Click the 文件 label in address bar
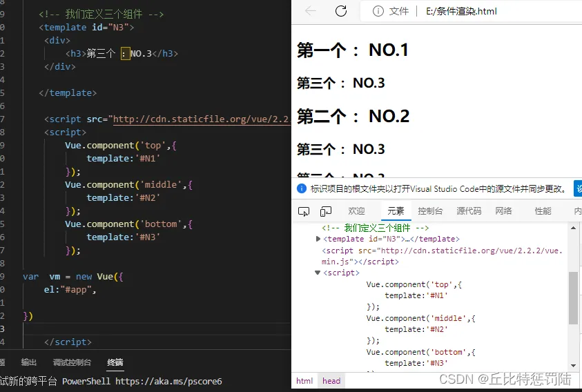Image resolution: width=582 pixels, height=392 pixels. pyautogui.click(x=398, y=12)
